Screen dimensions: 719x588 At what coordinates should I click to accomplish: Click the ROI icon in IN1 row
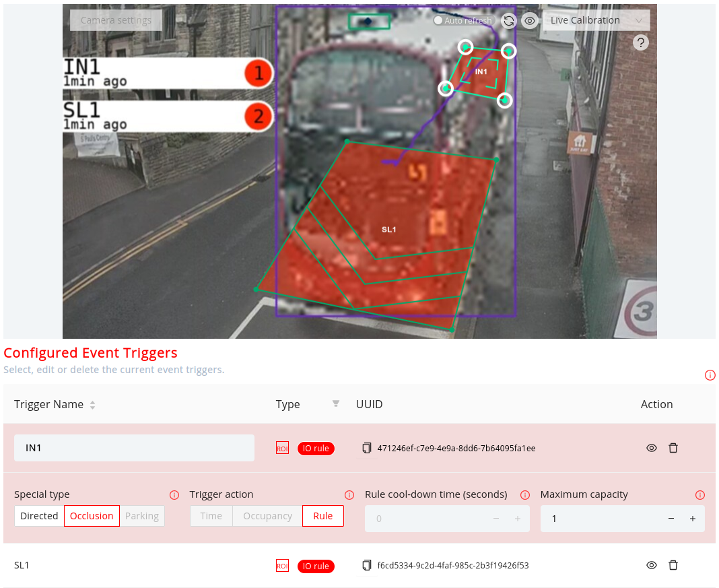[282, 448]
